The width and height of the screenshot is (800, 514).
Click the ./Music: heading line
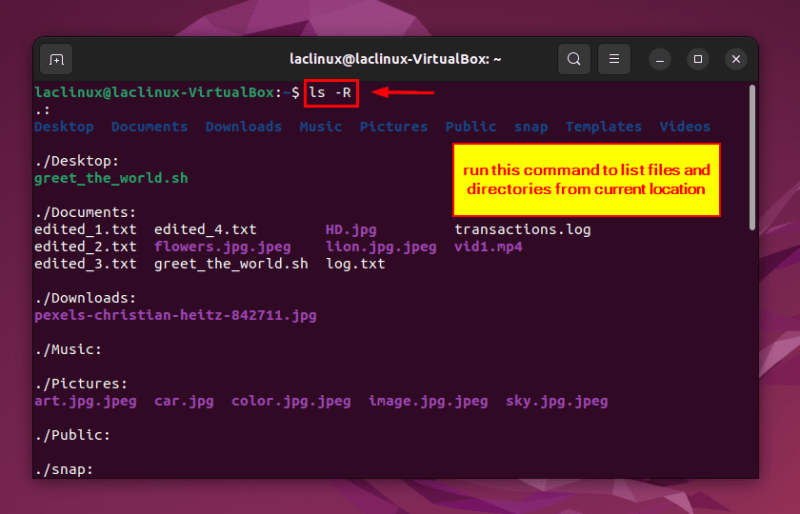pyautogui.click(x=68, y=350)
